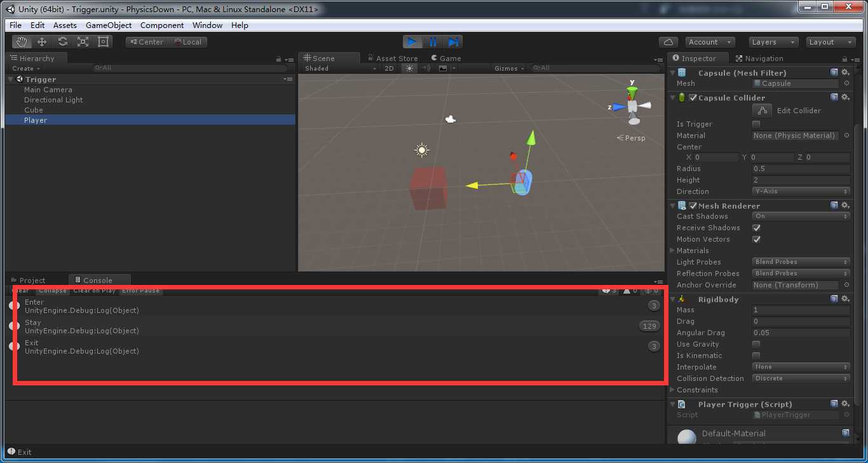
Task: Switch to the Game tab
Action: (445, 59)
